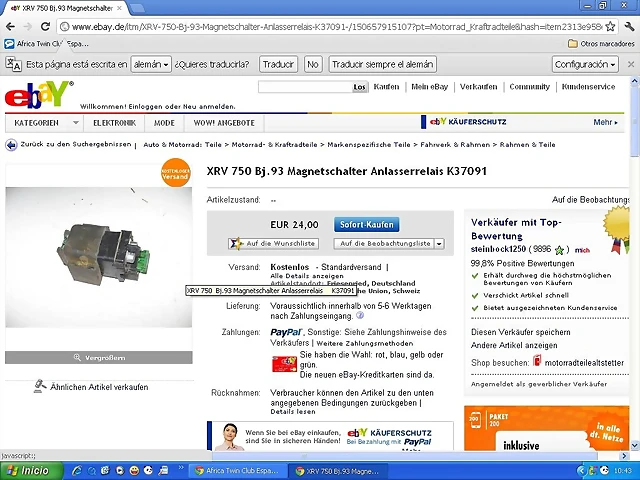Click the gavel icon beside Ähnlichen Artikel verkaufen
Screen dimensions: 640x480
(x=40, y=386)
